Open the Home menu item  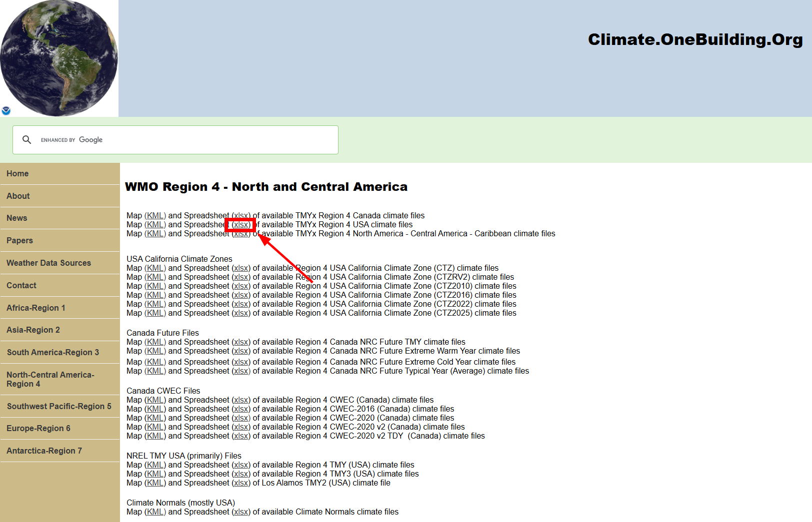click(17, 174)
